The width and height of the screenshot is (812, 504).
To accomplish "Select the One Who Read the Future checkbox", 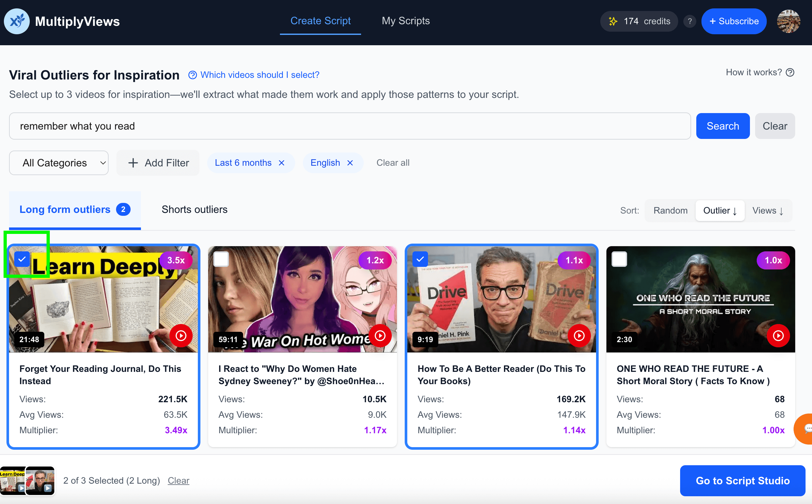I will pos(619,259).
